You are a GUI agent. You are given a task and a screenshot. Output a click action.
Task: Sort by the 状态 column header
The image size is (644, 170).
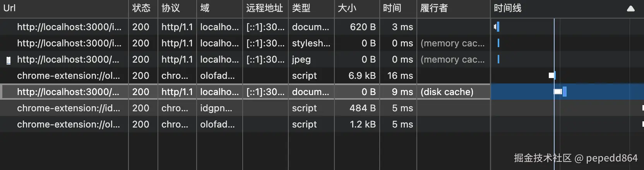tap(141, 8)
